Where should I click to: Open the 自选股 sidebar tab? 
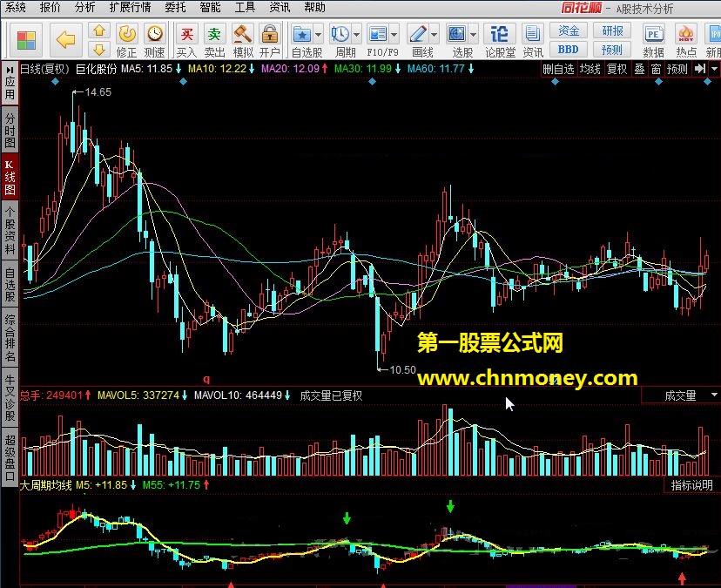10,285
